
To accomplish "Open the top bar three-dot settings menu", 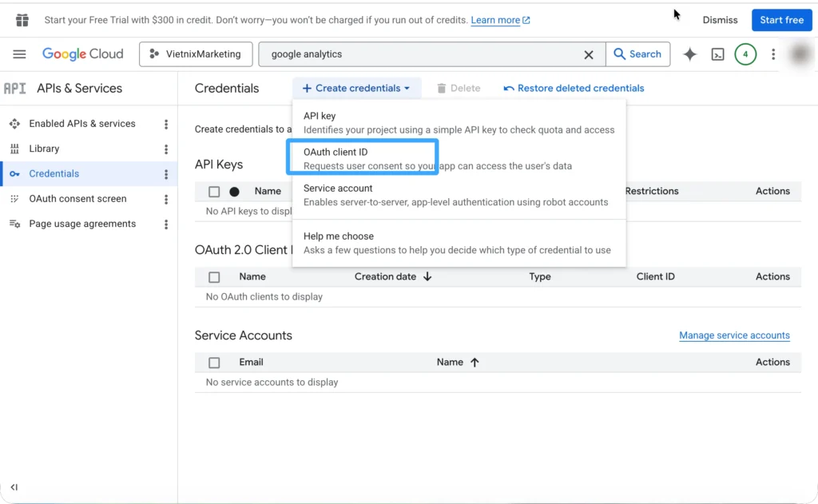I will click(x=772, y=54).
